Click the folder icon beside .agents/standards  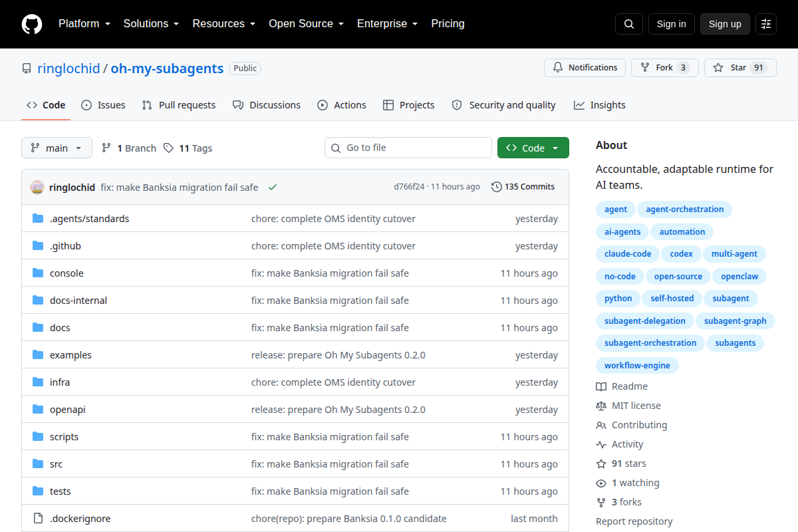[x=38, y=219]
